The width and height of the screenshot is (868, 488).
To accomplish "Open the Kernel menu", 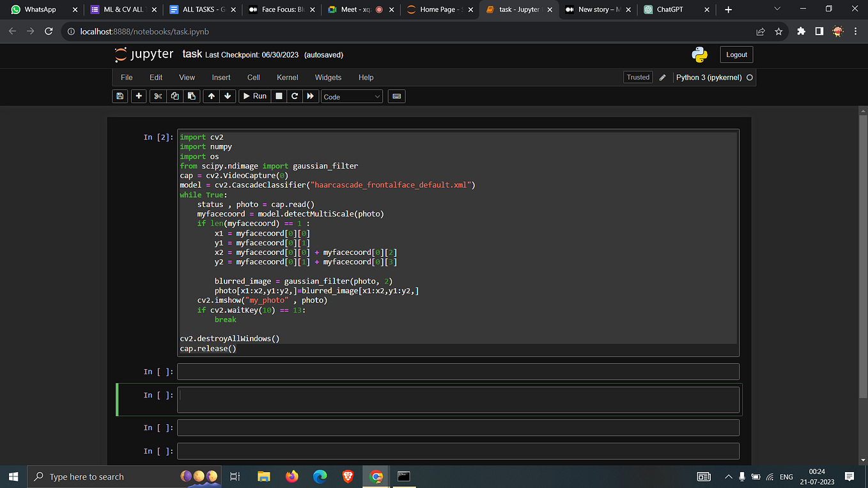I will (x=287, y=77).
